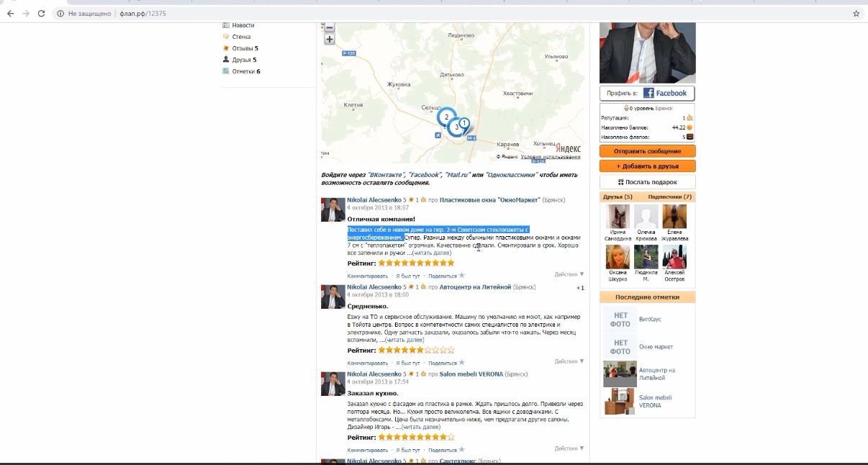Screen dimensions: 868x465
Task: Open ВипХаус in recent check-ins
Action: point(650,319)
